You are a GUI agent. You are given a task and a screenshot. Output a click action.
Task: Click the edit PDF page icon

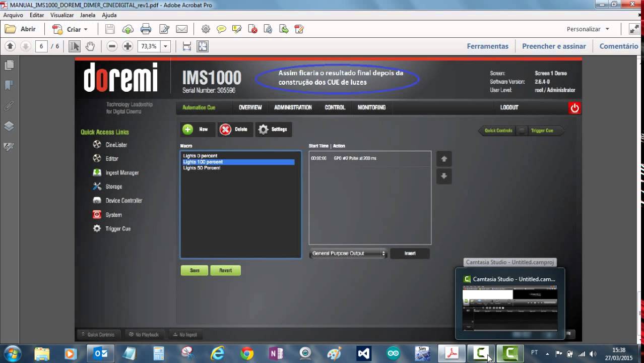tap(299, 29)
